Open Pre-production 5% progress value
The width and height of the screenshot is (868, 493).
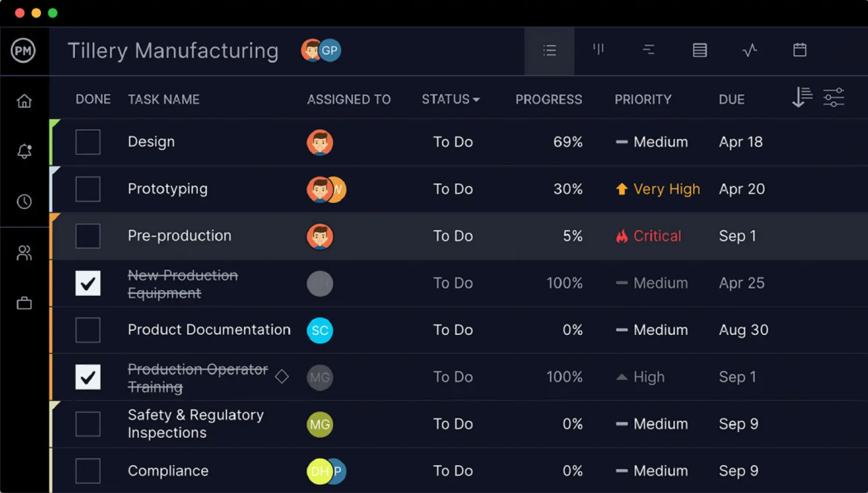[573, 236]
